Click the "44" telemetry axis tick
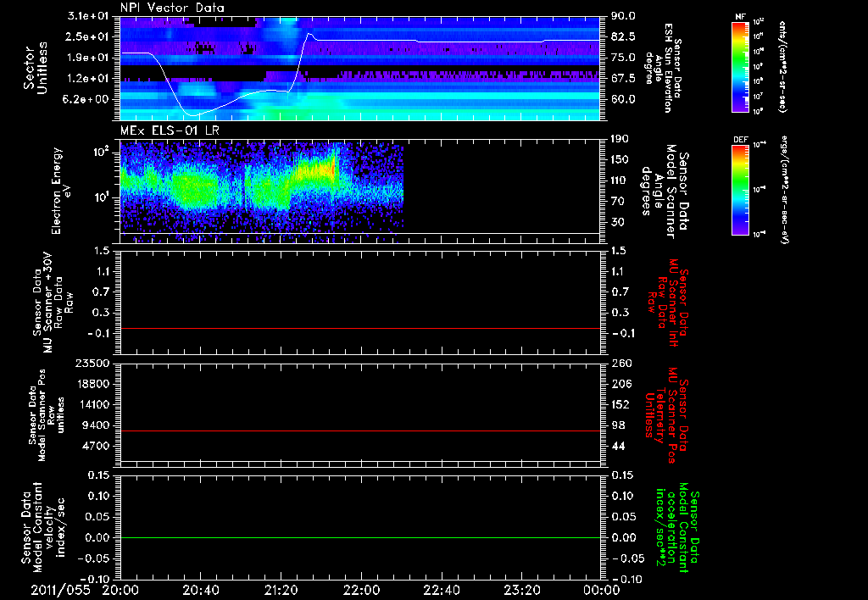 (x=617, y=446)
